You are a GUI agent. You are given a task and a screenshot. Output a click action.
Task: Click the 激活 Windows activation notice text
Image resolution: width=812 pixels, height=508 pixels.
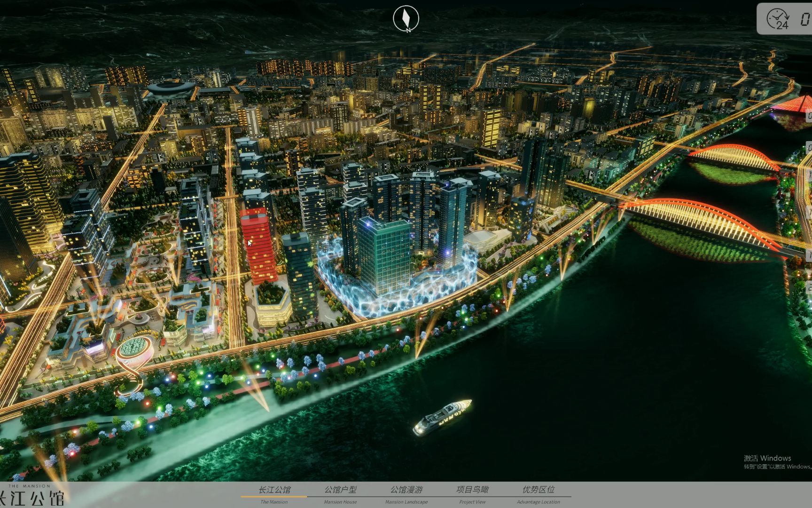(x=767, y=458)
